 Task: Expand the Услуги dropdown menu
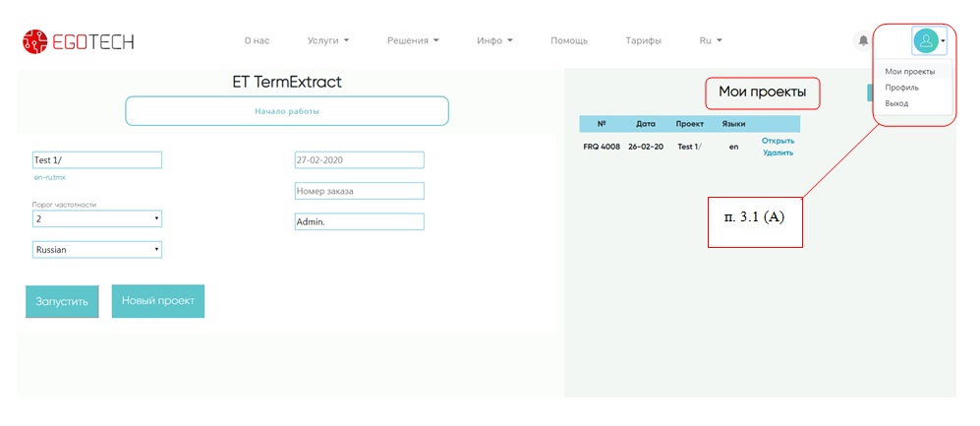[328, 41]
